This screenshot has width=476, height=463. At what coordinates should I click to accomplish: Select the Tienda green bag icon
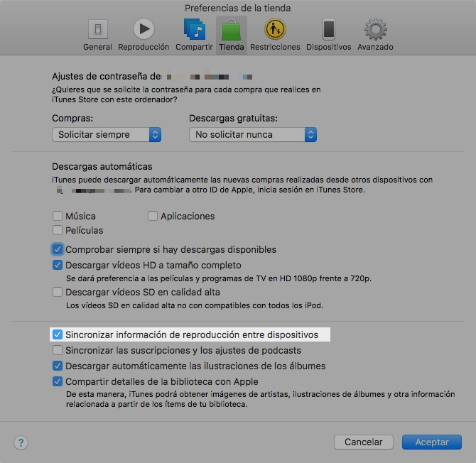tap(232, 29)
